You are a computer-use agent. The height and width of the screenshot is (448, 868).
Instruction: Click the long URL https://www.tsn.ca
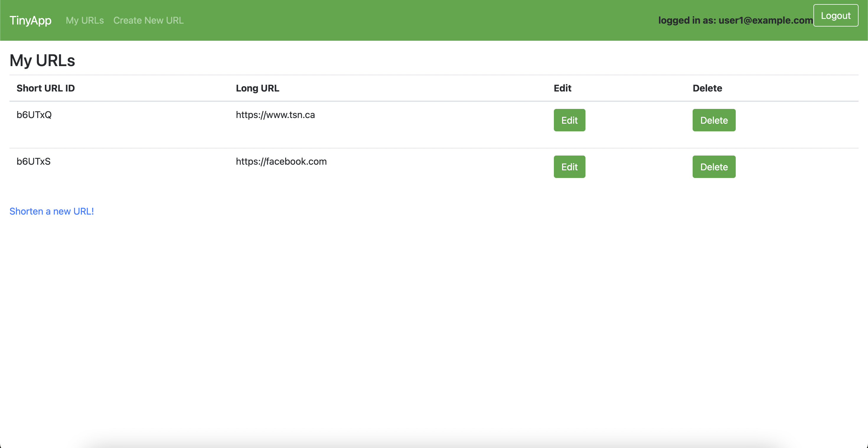(x=275, y=115)
